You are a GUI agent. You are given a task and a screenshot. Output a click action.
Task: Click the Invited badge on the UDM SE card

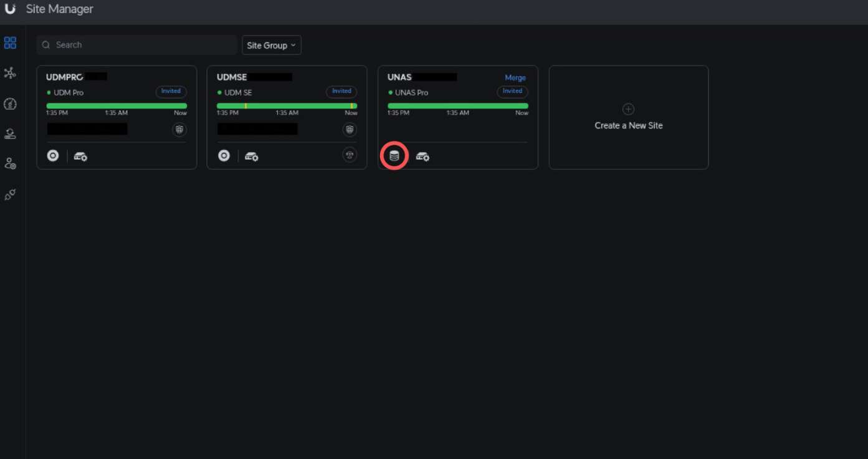pyautogui.click(x=341, y=92)
